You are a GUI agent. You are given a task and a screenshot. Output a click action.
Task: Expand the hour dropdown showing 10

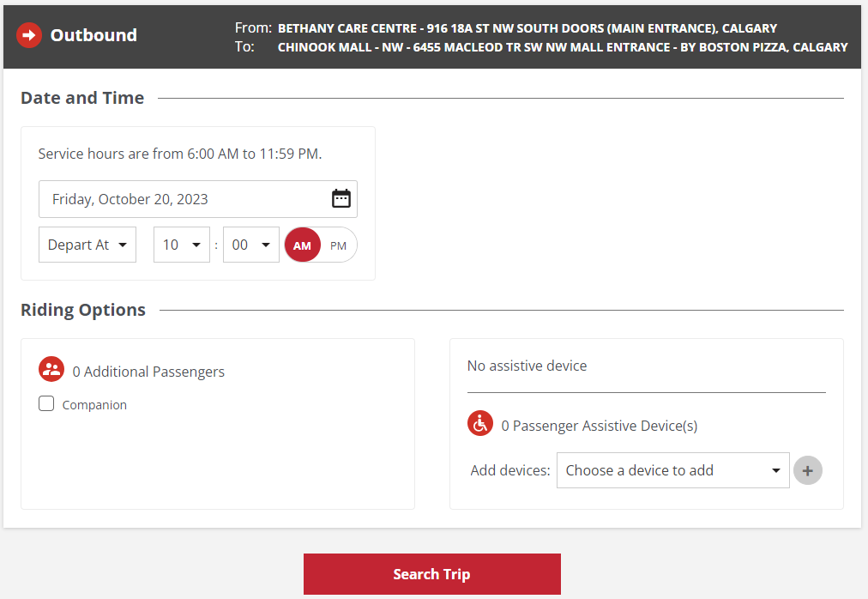(182, 245)
